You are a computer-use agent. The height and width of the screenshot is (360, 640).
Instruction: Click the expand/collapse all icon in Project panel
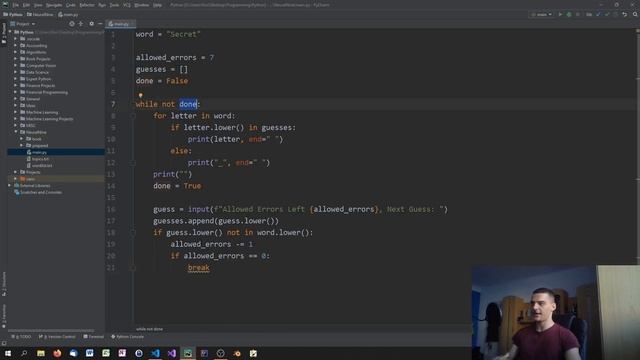[x=80, y=24]
